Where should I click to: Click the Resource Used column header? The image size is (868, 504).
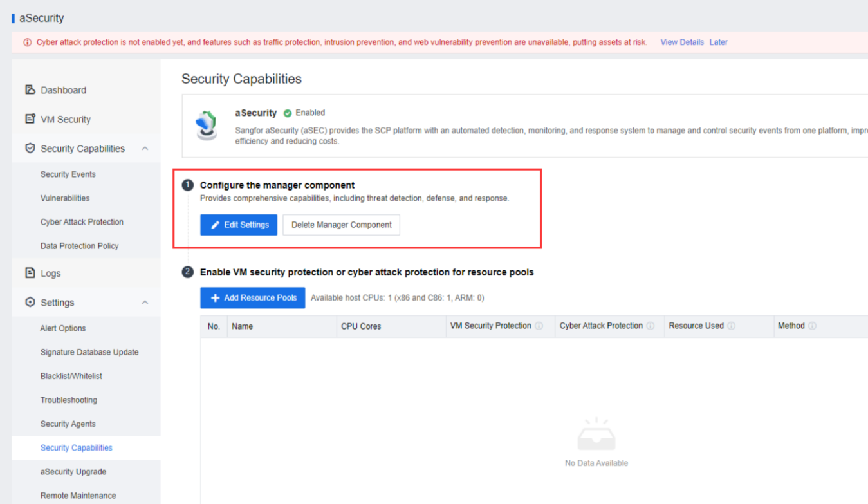[719, 326]
